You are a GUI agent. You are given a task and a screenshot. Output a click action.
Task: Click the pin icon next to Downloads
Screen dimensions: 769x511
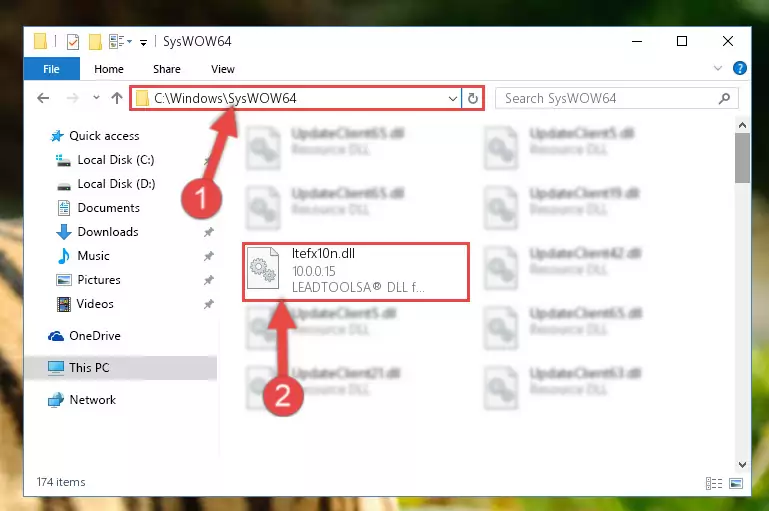pos(208,232)
